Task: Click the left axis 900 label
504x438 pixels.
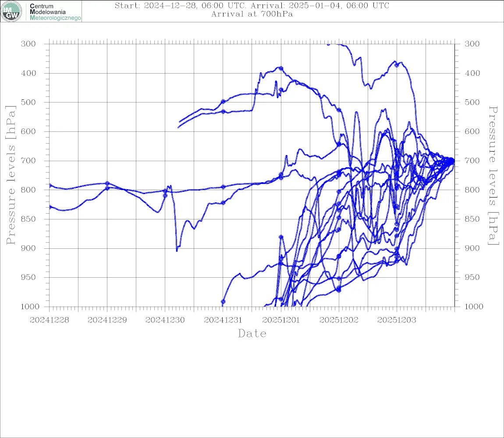Action: click(28, 248)
